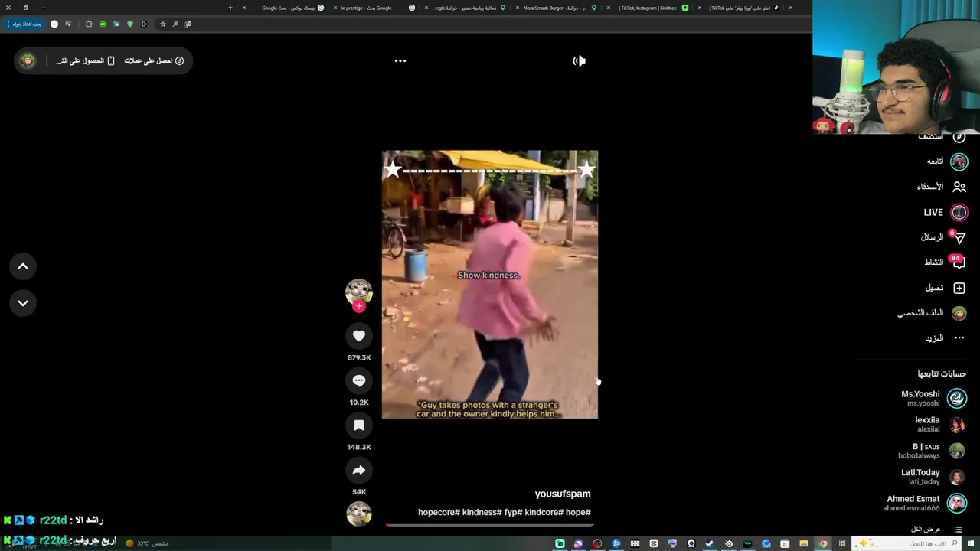Screen dimensions: 980x551
Task: Click the #kindcore hashtag
Action: (x=544, y=512)
